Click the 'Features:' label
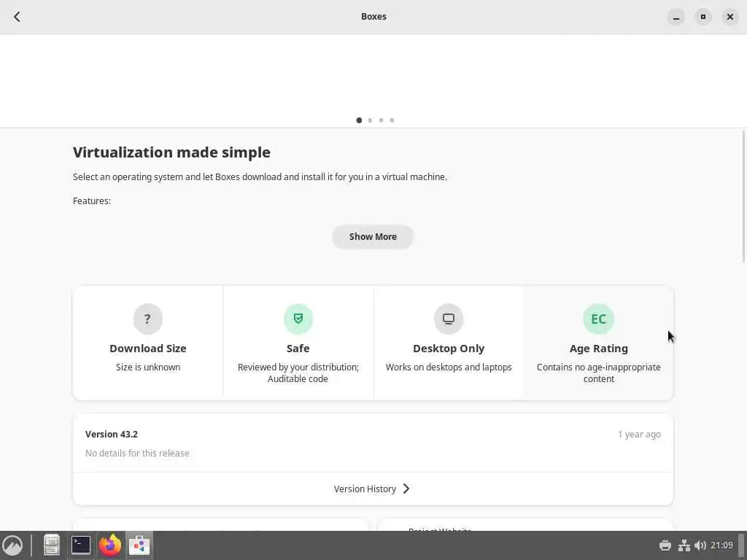 pos(92,201)
